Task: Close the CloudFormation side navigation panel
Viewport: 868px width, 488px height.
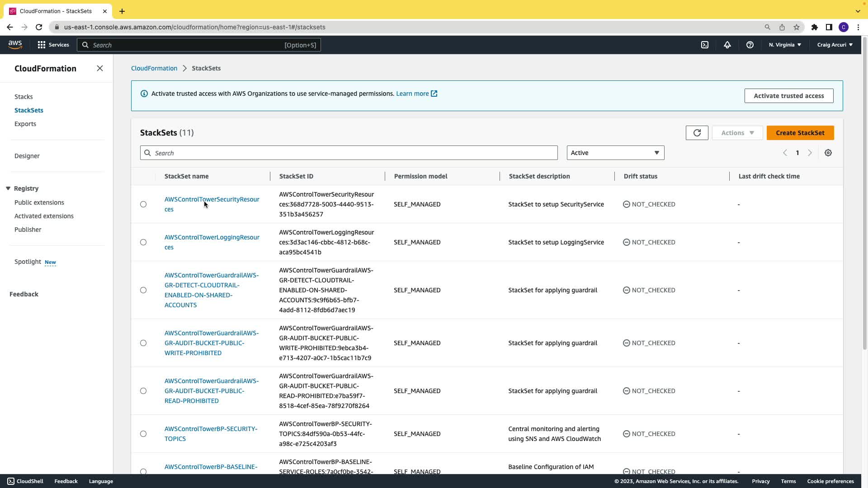Action: (100, 68)
